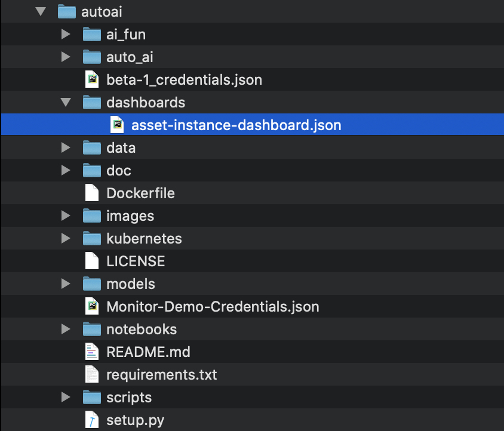The height and width of the screenshot is (431, 504).
Task: Select the images folder name
Action: pyautogui.click(x=130, y=216)
